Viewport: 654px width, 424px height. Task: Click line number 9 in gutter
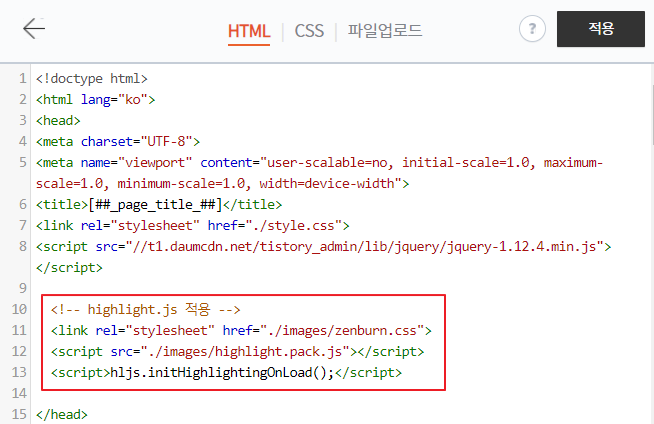click(23, 289)
